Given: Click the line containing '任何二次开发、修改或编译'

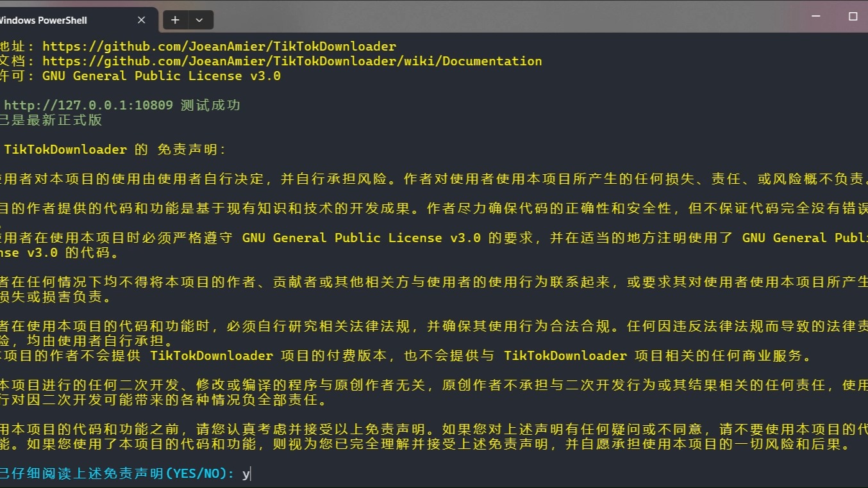Looking at the screenshot, I should 434,385.
